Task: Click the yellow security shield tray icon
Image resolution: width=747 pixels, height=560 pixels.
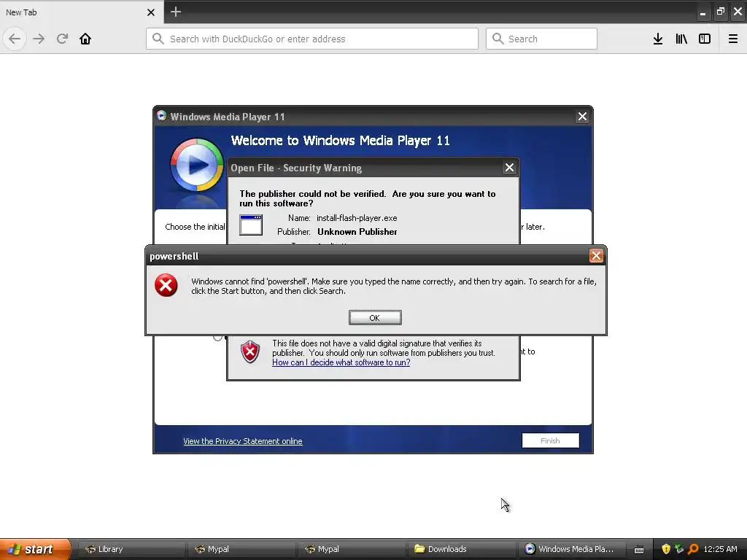Action: coord(666,549)
